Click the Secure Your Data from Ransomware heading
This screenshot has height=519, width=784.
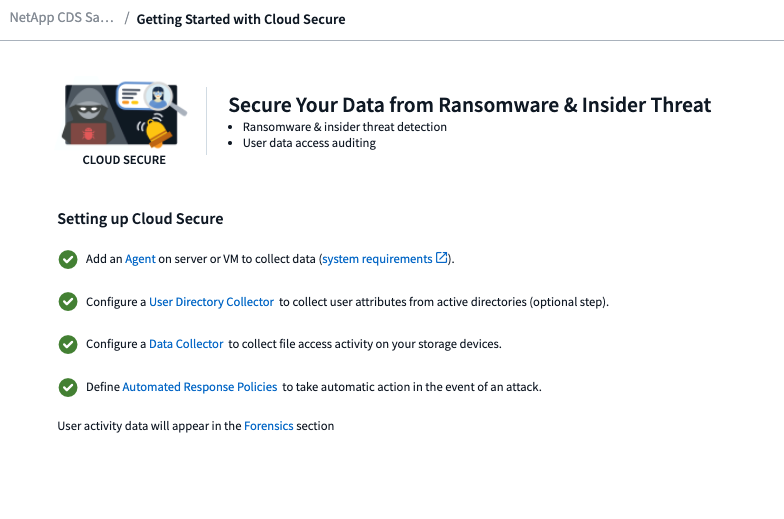(470, 105)
